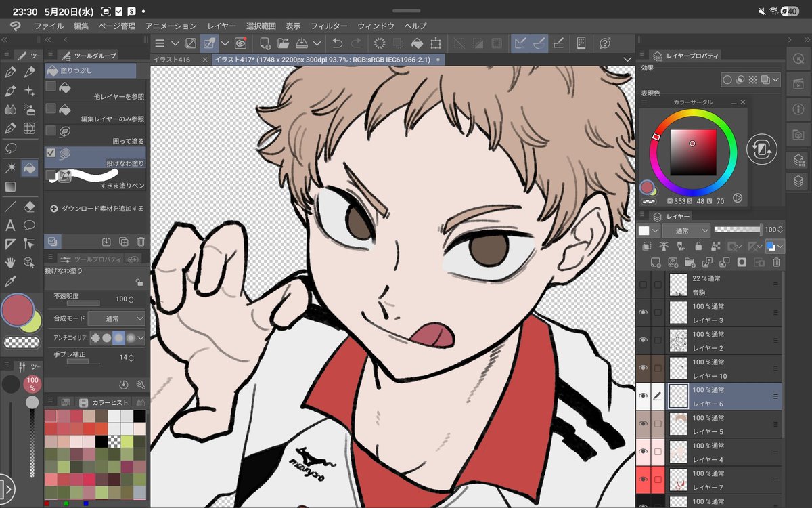Select the Balloon tool

30,225
